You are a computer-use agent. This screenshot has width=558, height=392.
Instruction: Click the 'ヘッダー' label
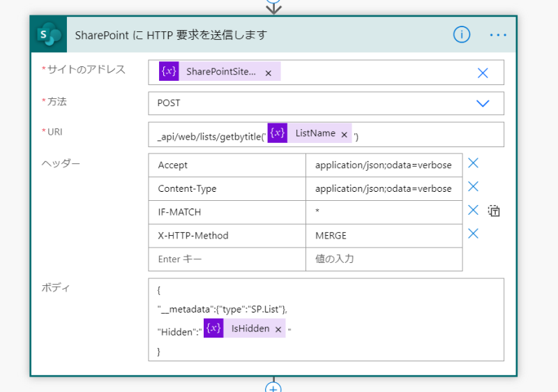point(61,163)
